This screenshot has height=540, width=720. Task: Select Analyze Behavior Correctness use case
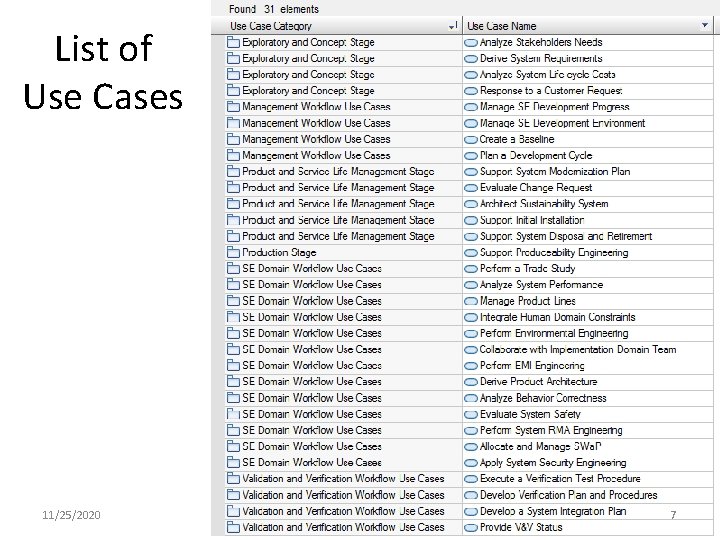(x=543, y=398)
